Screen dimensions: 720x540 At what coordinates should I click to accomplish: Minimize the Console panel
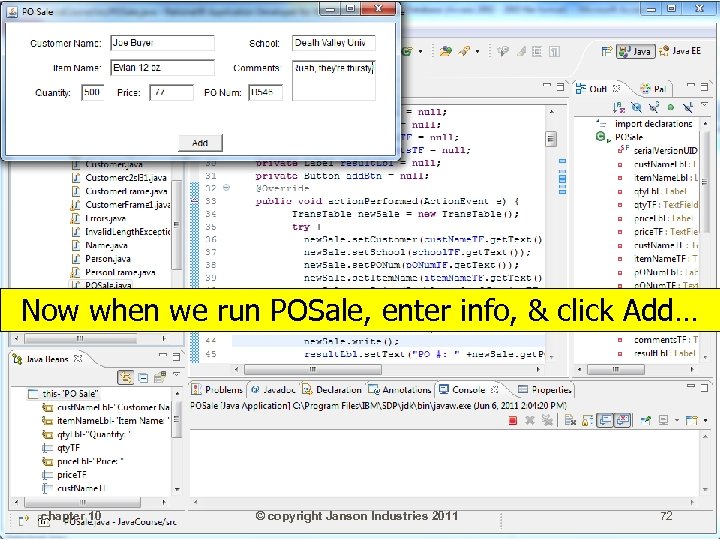[x=691, y=388]
